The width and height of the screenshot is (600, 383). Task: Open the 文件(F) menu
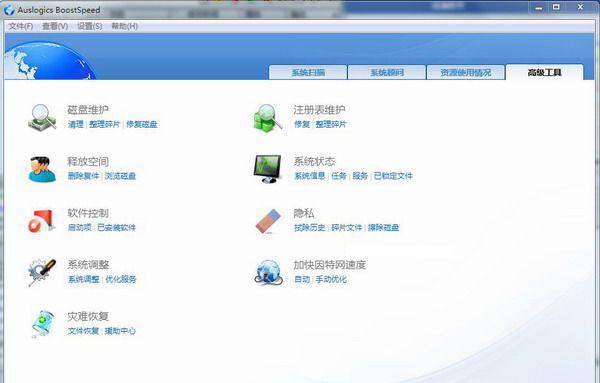pos(21,26)
